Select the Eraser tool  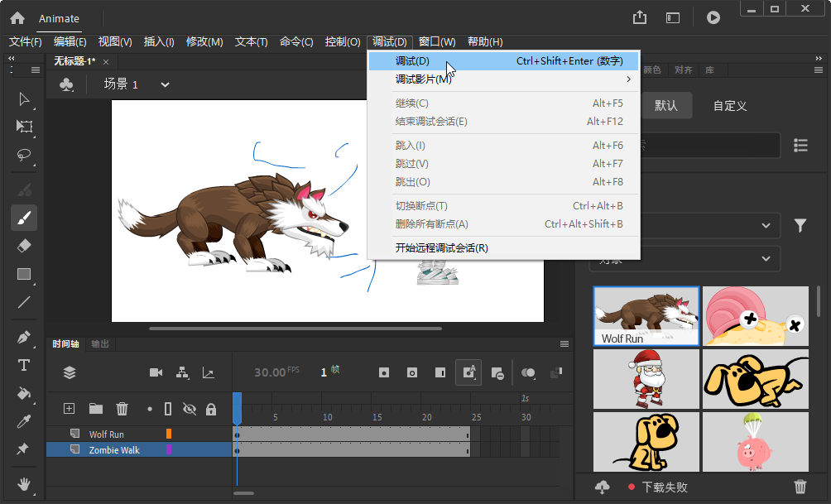point(24,246)
